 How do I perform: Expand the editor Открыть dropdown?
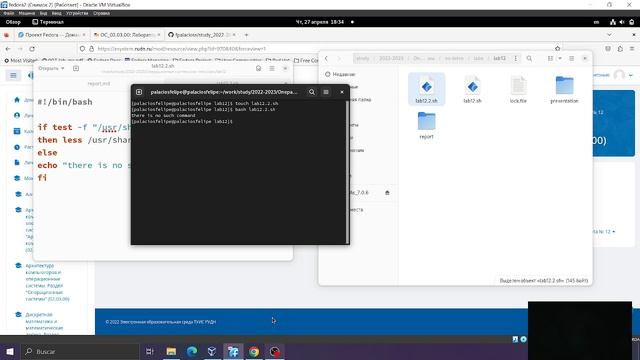[x=51, y=68]
